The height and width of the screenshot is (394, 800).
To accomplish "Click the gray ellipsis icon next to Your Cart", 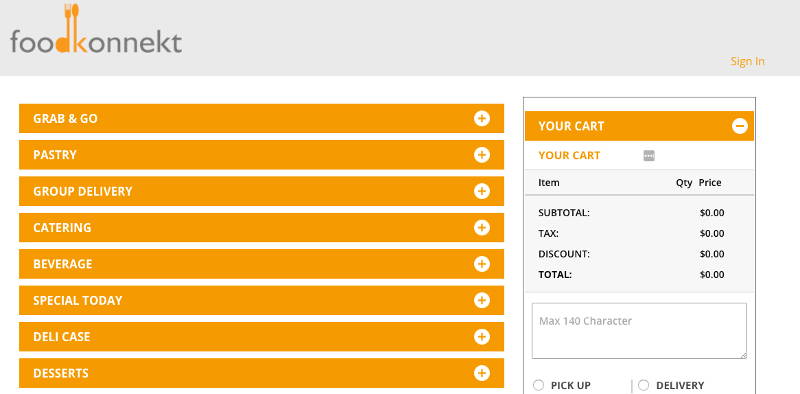I will [x=649, y=156].
